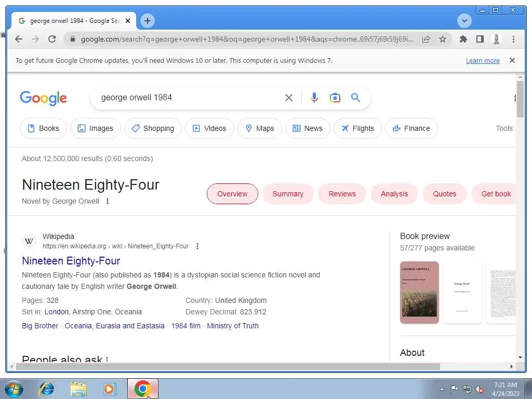This screenshot has width=532, height=399.
Task: Open About this result dots for Wikipedia
Action: [x=197, y=246]
